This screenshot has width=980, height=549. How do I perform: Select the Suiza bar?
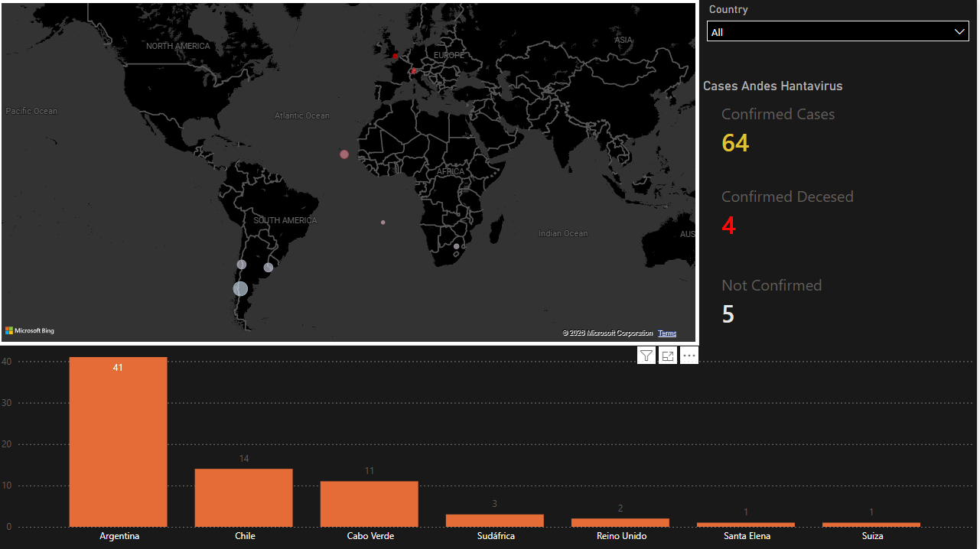click(871, 525)
